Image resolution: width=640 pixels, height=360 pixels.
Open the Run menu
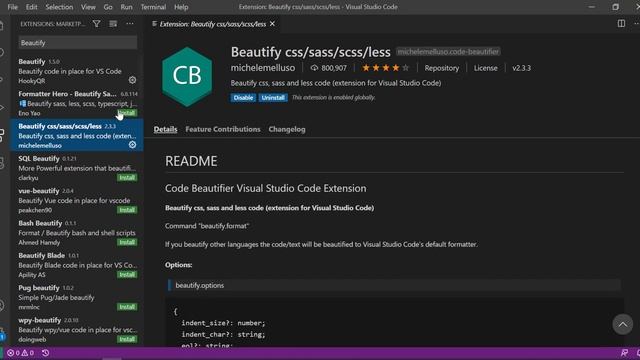[x=127, y=7]
